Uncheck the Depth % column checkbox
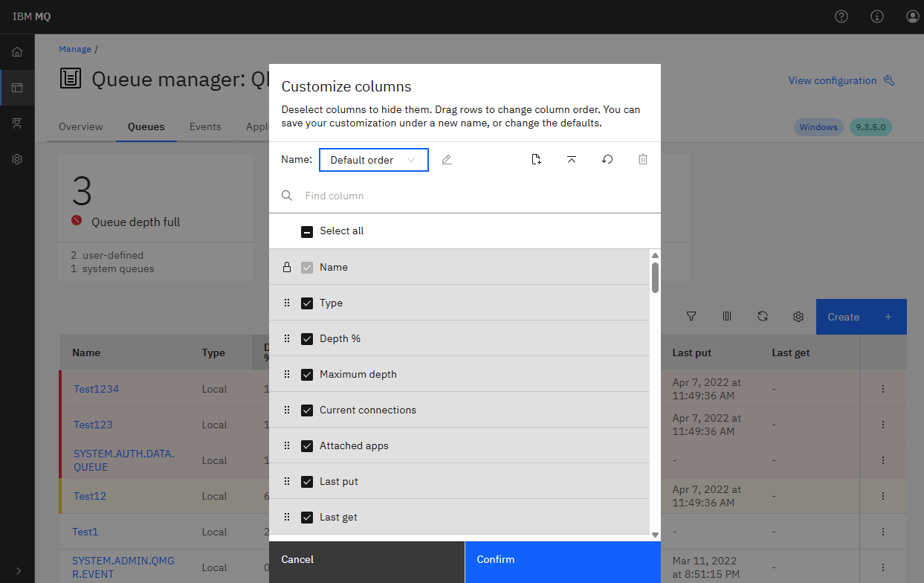The width and height of the screenshot is (924, 583). tap(307, 338)
